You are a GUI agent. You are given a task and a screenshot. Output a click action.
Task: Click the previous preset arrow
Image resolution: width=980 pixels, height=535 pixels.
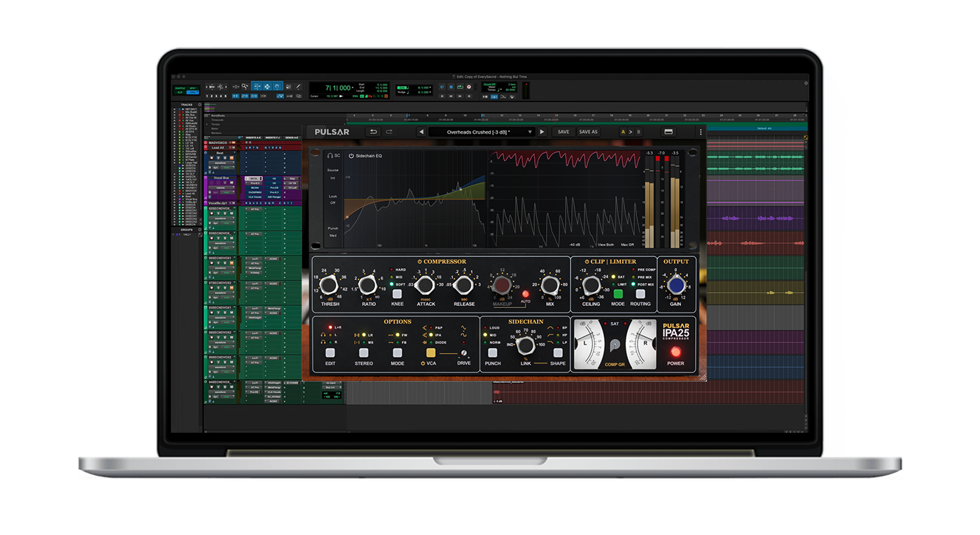coord(421,132)
